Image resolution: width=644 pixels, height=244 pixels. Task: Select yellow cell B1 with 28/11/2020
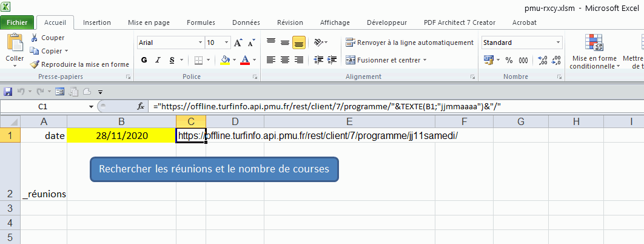(121, 135)
